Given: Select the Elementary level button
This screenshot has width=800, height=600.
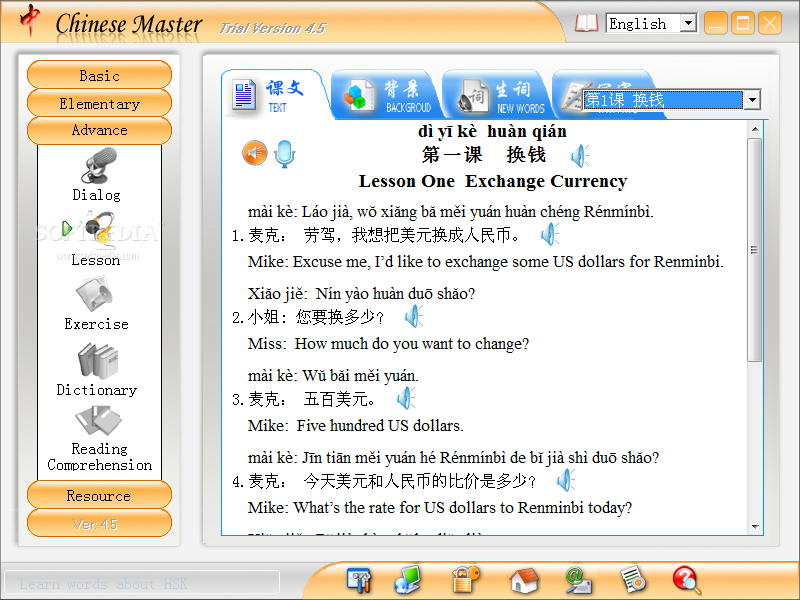Looking at the screenshot, I should [99, 104].
